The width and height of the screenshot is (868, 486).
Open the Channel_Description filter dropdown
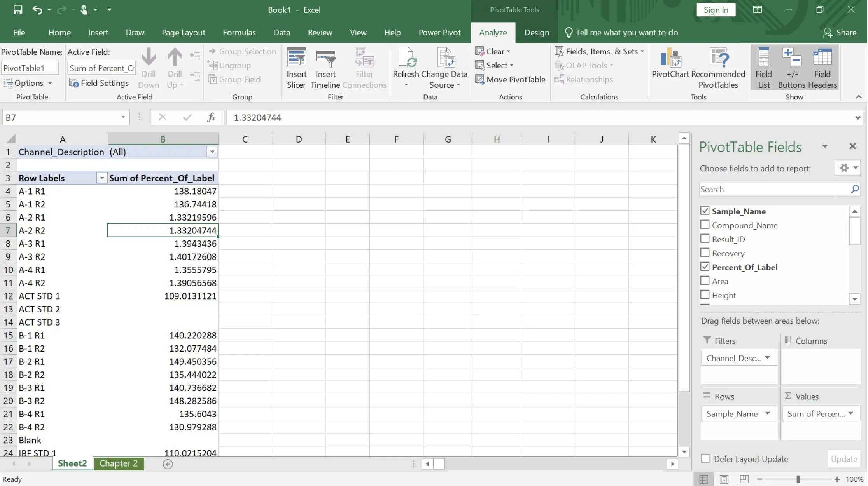(212, 152)
